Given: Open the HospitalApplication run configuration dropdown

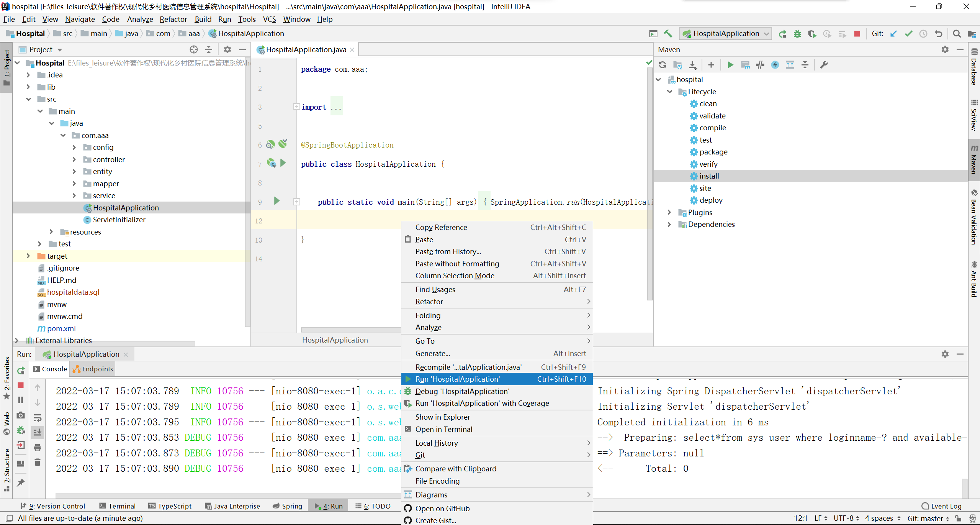Looking at the screenshot, I should pyautogui.click(x=725, y=34).
